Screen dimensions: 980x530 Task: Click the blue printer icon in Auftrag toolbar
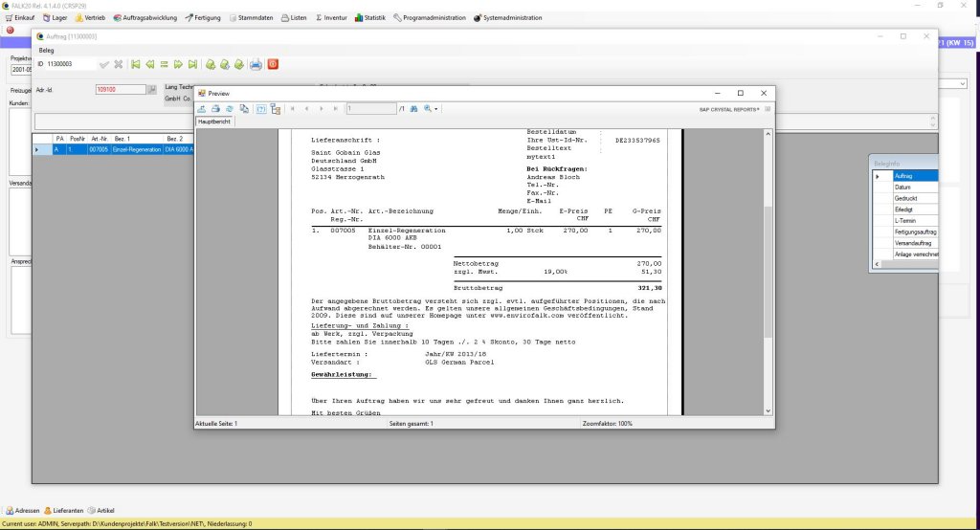point(256,64)
